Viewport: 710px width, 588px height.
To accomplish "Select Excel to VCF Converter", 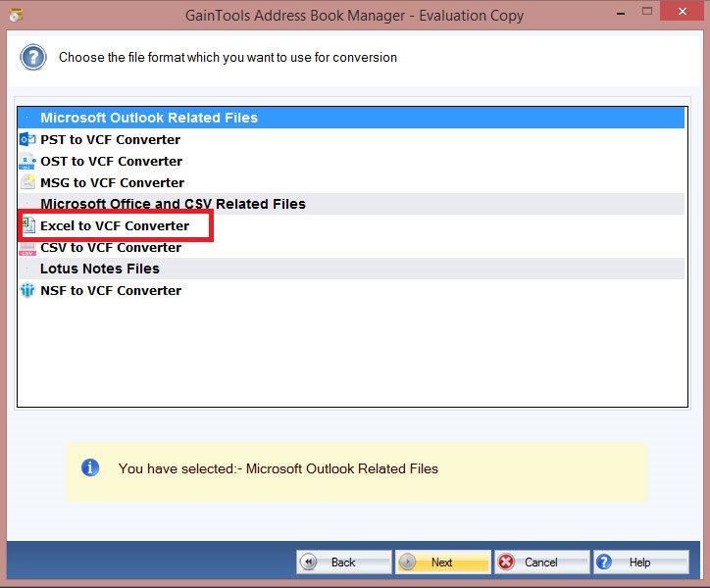I will 115,225.
